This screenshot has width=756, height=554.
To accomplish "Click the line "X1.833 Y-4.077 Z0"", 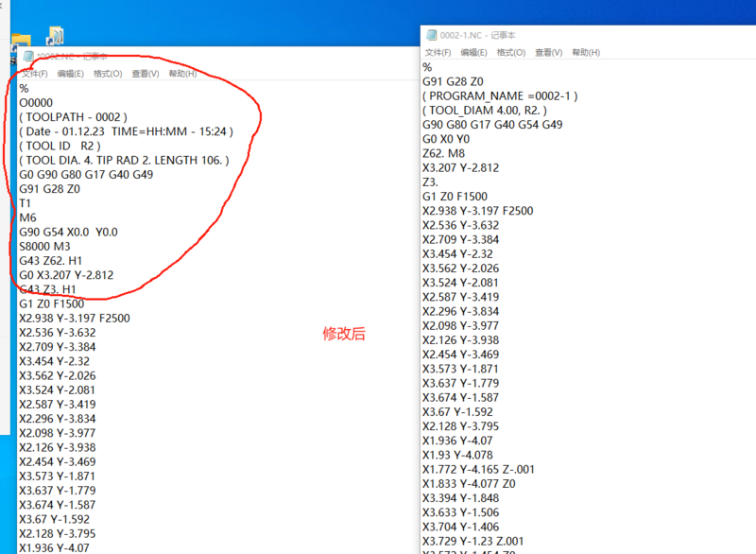I will click(x=469, y=484).
